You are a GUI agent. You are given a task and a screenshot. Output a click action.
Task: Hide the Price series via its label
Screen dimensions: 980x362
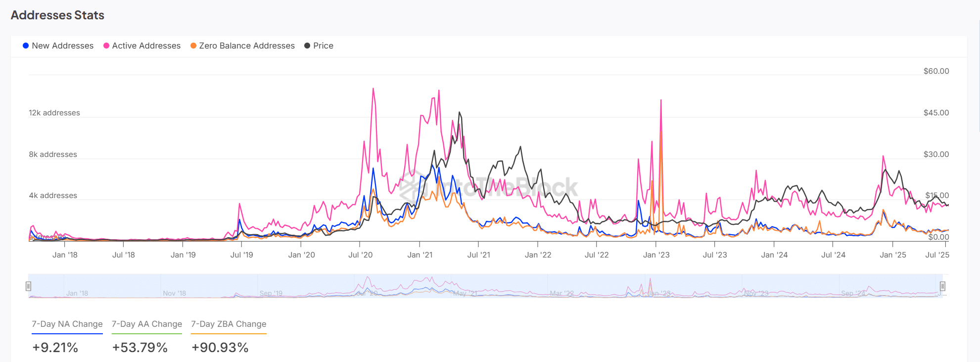[323, 46]
